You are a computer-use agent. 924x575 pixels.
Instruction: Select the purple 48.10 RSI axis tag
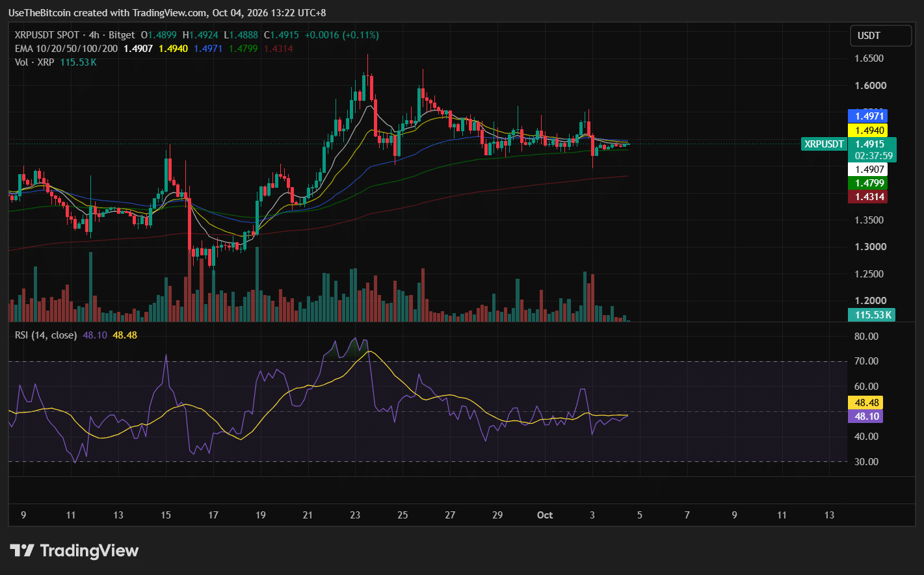click(x=865, y=416)
